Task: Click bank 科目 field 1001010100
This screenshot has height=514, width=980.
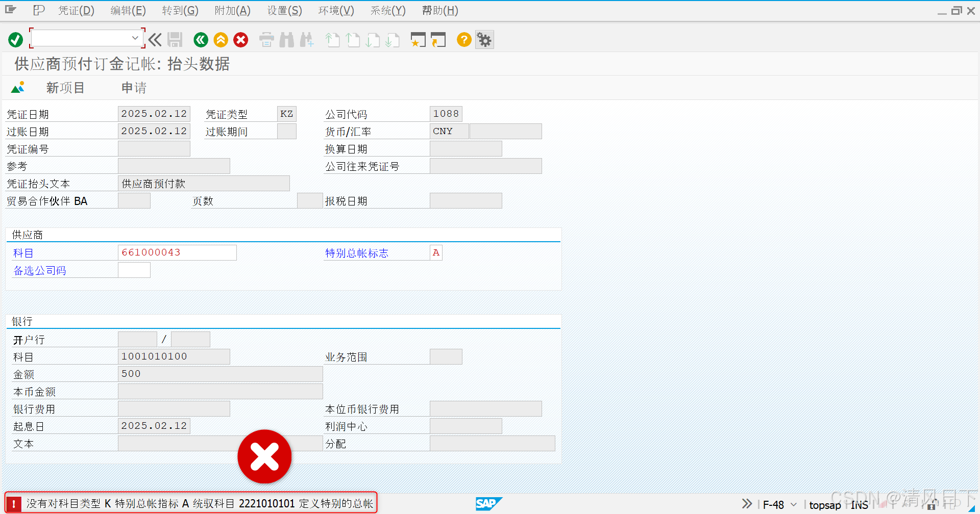Action: (174, 356)
